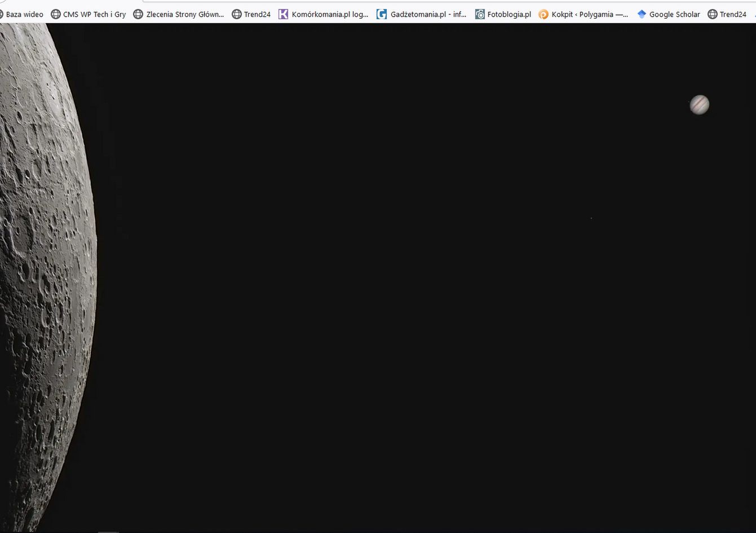Open the Baza wideo bookmark
This screenshot has height=533, width=756.
click(21, 14)
